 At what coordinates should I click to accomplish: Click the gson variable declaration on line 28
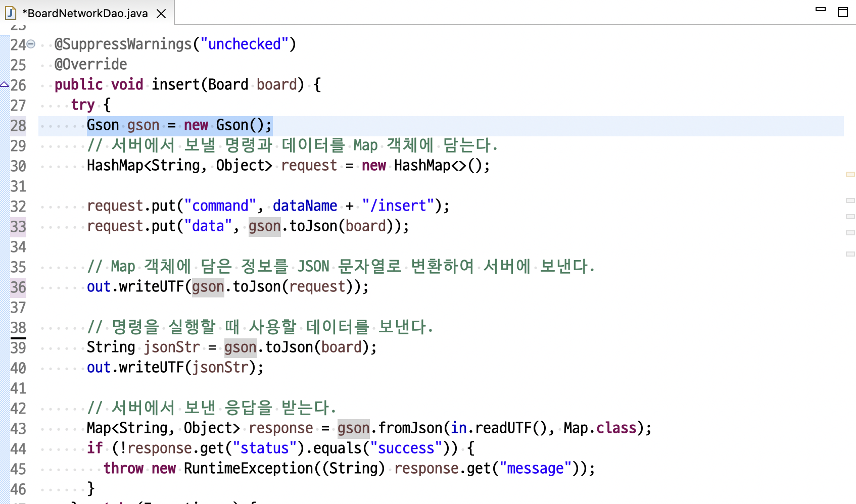point(144,125)
